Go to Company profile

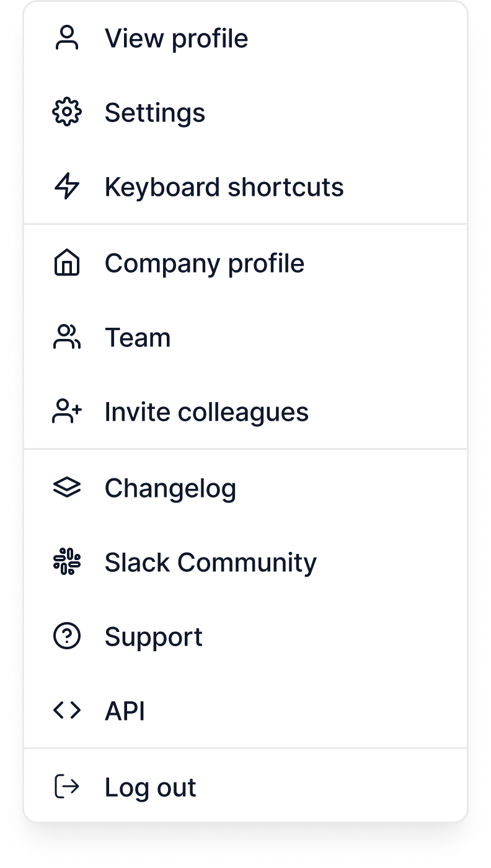pyautogui.click(x=204, y=263)
